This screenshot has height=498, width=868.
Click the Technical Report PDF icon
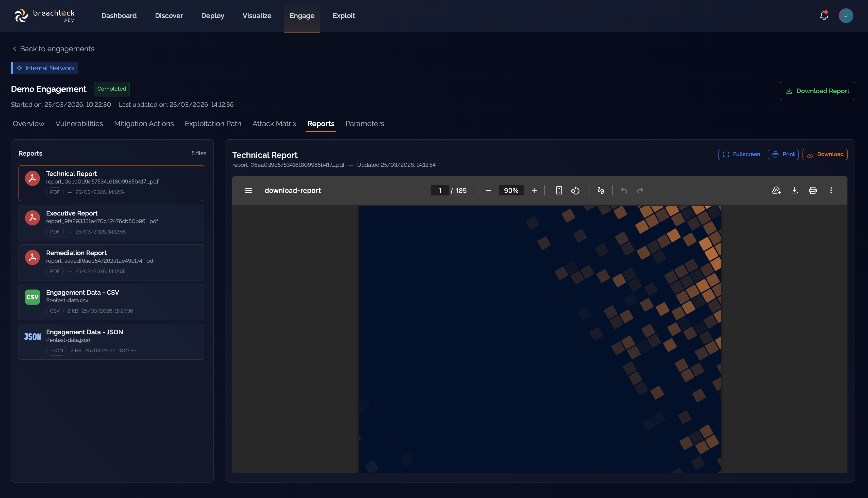click(32, 178)
